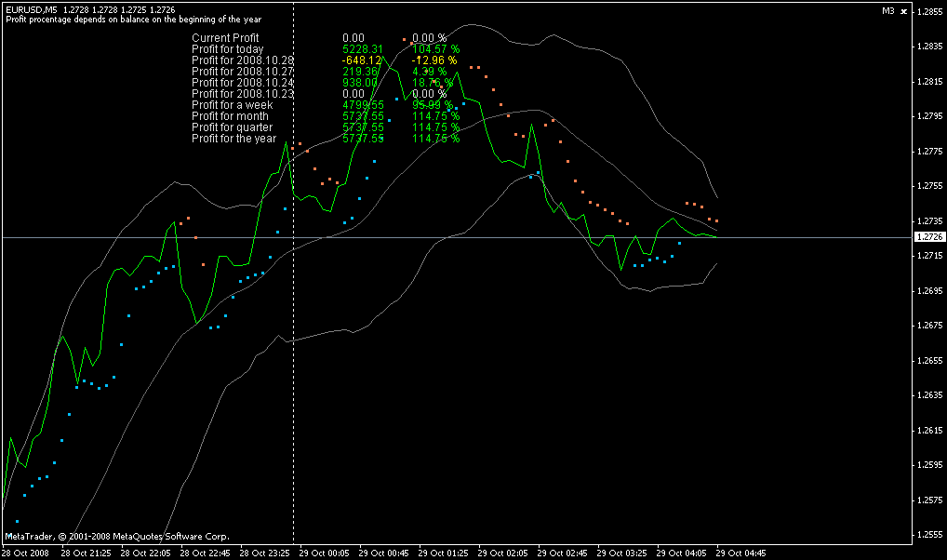
Task: Click the '28 Oct 22:05' time axis label
Action: point(145,553)
